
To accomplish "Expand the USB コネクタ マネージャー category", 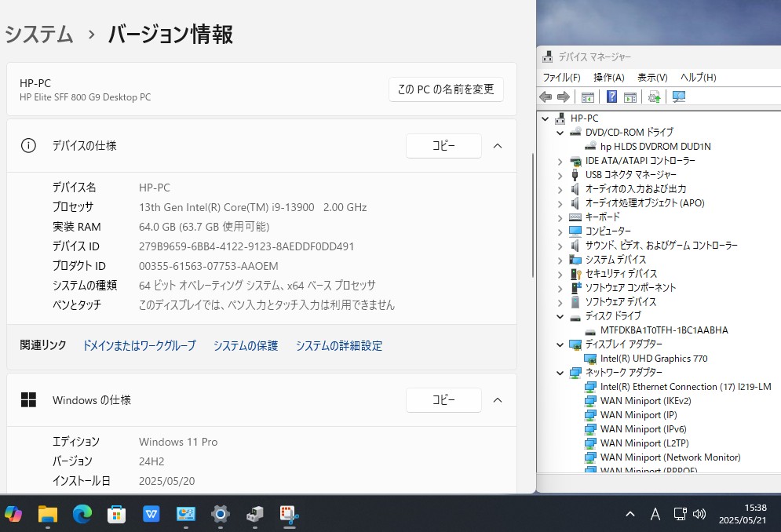I will coord(560,175).
